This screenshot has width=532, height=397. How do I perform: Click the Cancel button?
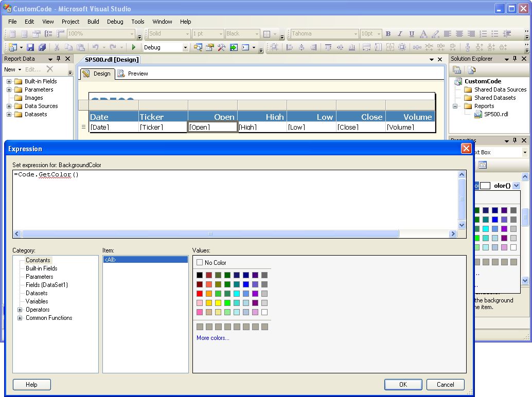pos(445,385)
